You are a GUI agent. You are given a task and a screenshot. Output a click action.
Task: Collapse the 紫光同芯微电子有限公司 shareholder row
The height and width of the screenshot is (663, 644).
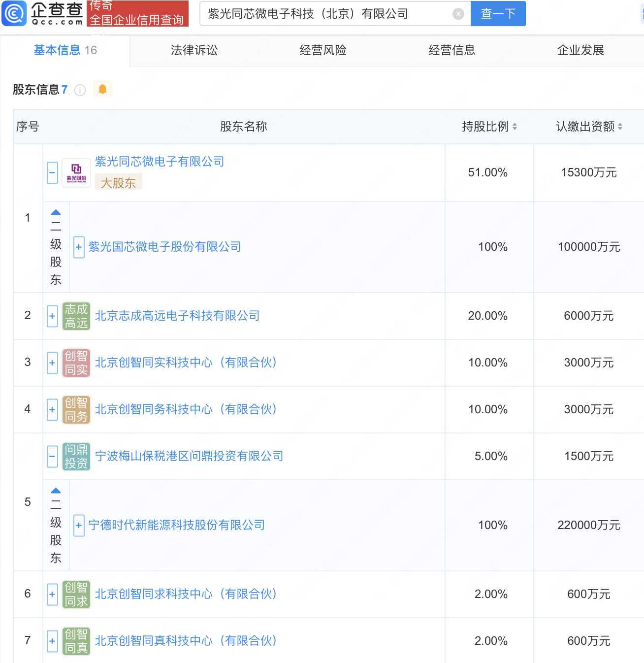53,173
